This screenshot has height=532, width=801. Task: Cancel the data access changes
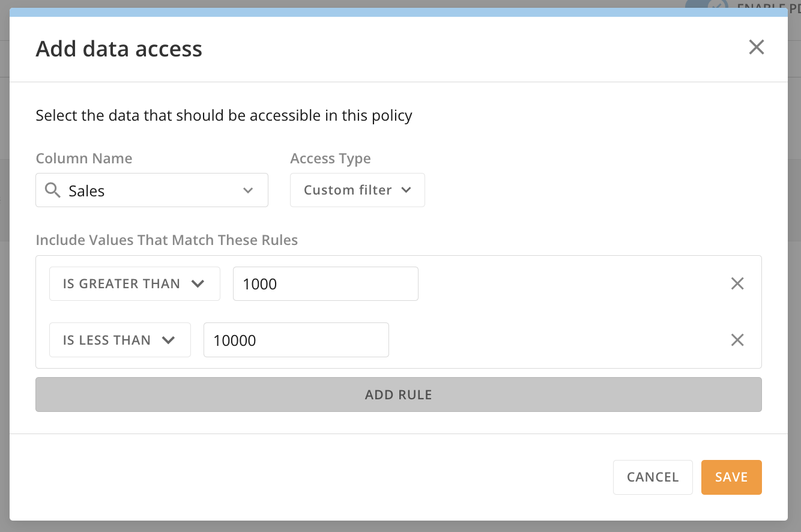coord(653,477)
